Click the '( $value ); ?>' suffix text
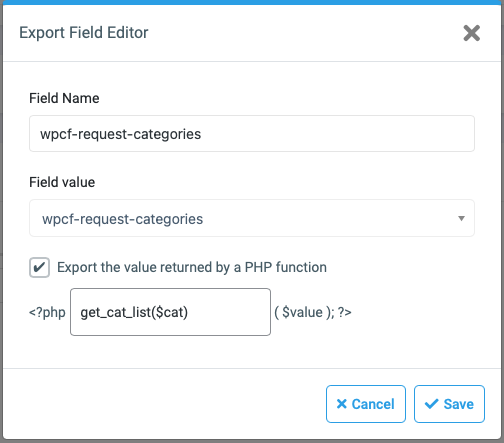 (x=313, y=312)
